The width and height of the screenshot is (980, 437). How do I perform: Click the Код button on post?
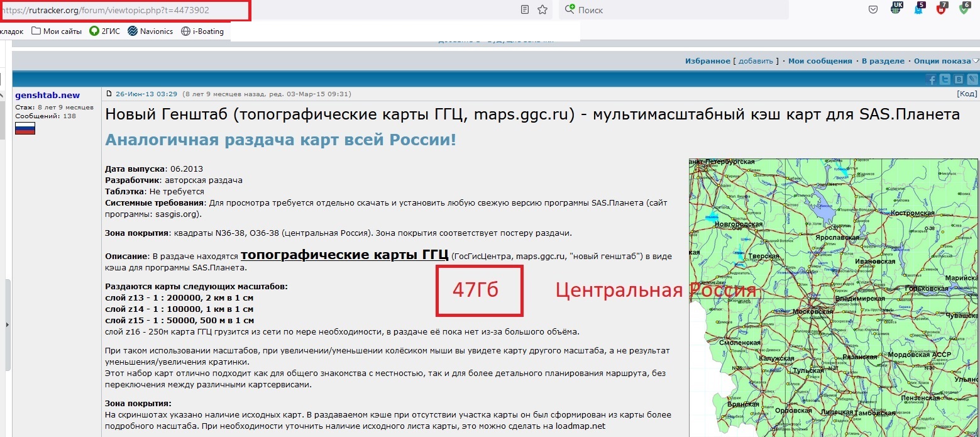click(x=966, y=94)
